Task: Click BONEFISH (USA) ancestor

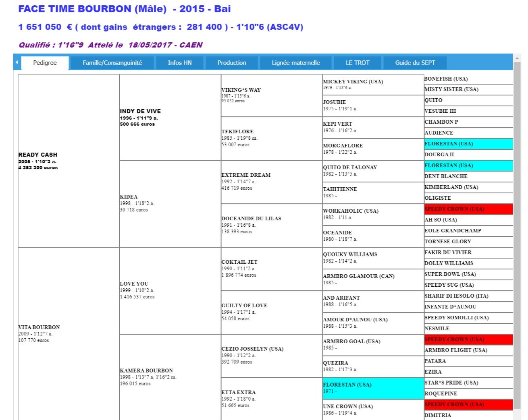Action: [446, 79]
